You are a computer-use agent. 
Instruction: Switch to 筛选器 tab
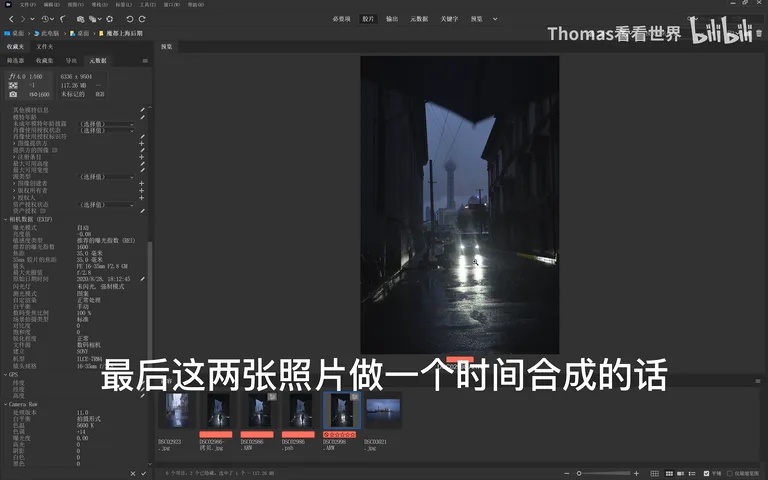(15, 61)
